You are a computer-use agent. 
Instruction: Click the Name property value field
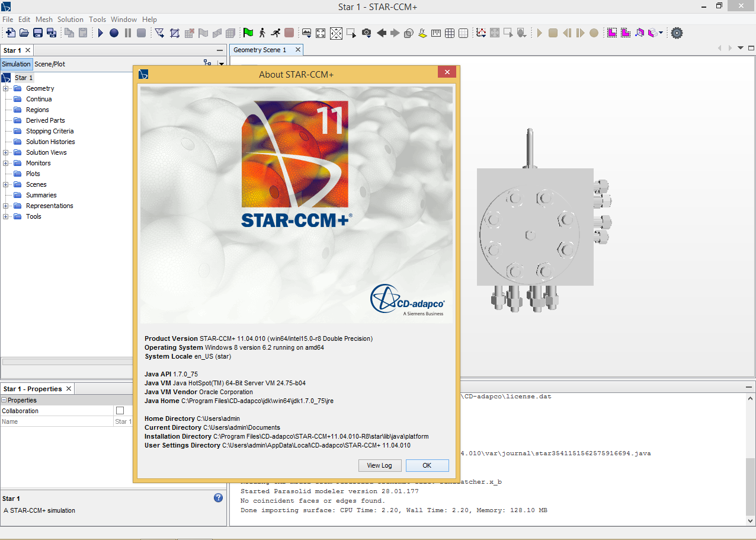(x=123, y=421)
